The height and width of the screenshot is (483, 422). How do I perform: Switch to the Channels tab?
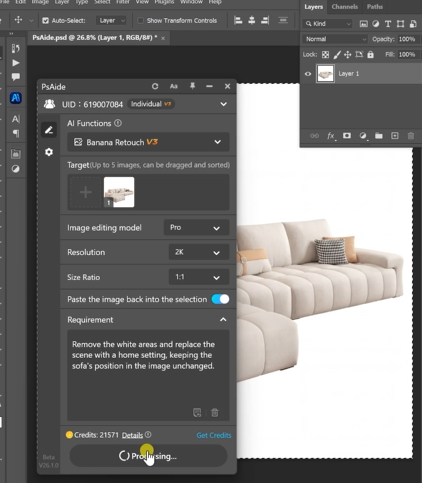click(x=345, y=7)
